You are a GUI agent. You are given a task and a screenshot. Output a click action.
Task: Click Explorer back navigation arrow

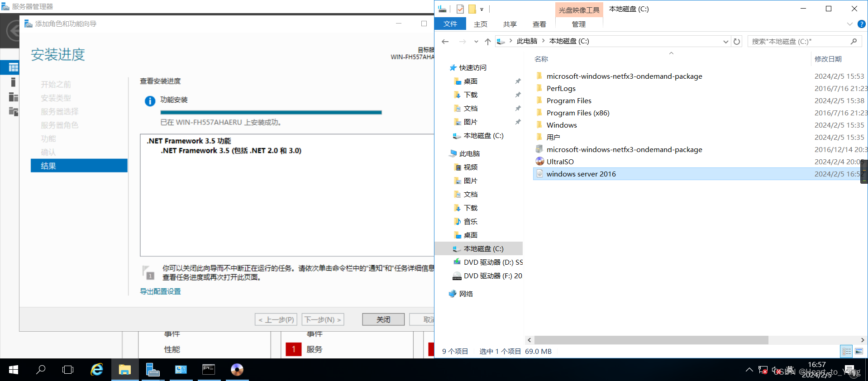pos(445,41)
